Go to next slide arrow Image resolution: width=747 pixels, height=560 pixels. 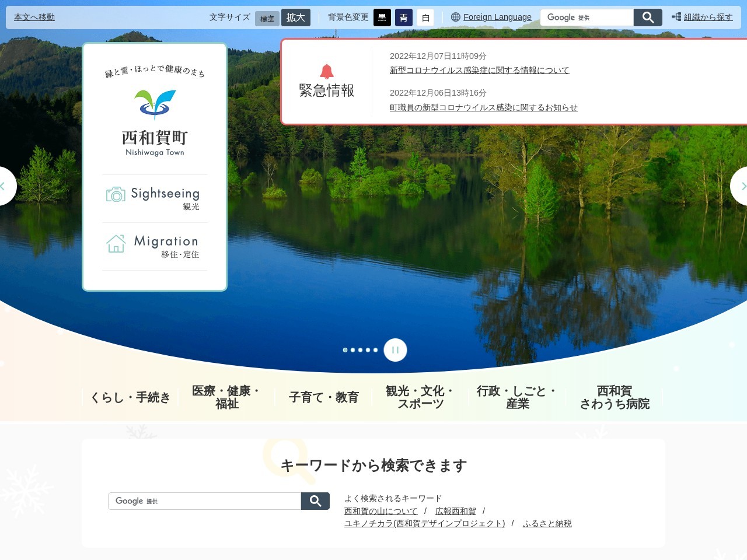point(740,186)
